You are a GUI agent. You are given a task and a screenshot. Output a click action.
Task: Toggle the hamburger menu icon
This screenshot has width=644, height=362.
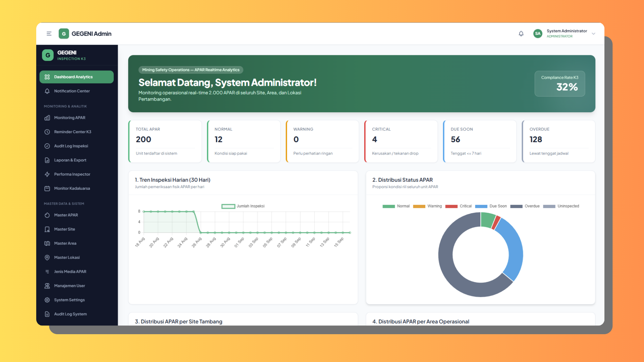coord(49,34)
